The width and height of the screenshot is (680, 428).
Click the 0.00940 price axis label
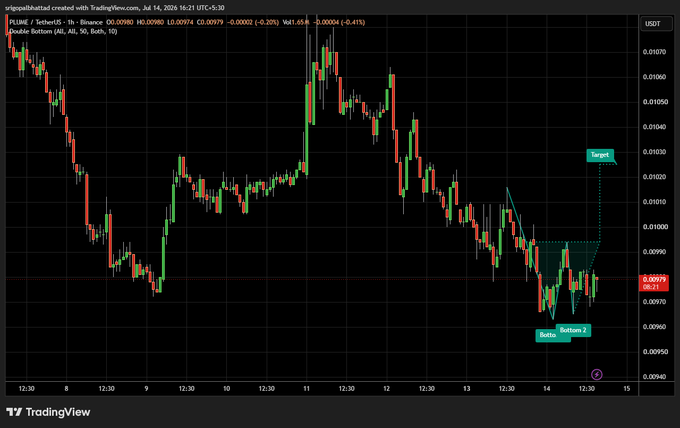654,376
